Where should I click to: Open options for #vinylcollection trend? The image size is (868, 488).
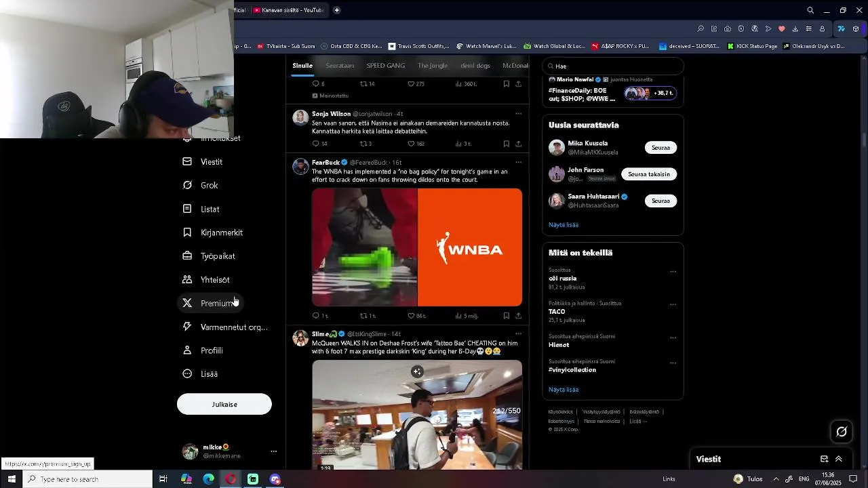tap(673, 363)
